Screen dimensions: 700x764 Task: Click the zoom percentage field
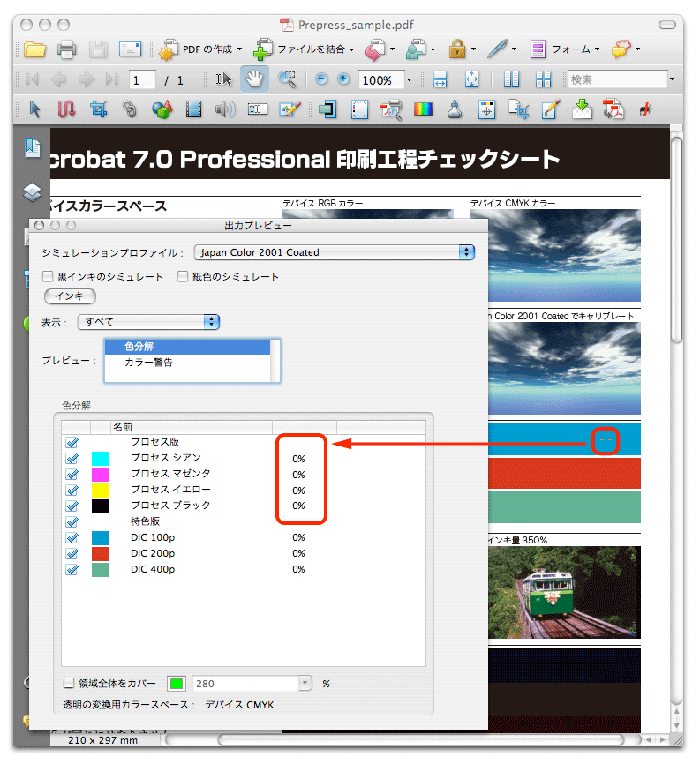click(381, 79)
